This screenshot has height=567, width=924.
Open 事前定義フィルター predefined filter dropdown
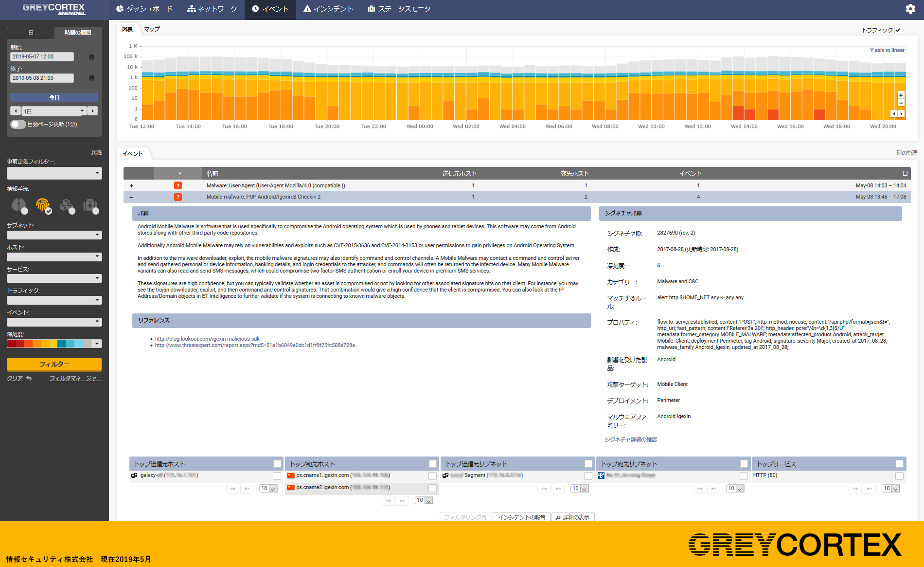(54, 173)
